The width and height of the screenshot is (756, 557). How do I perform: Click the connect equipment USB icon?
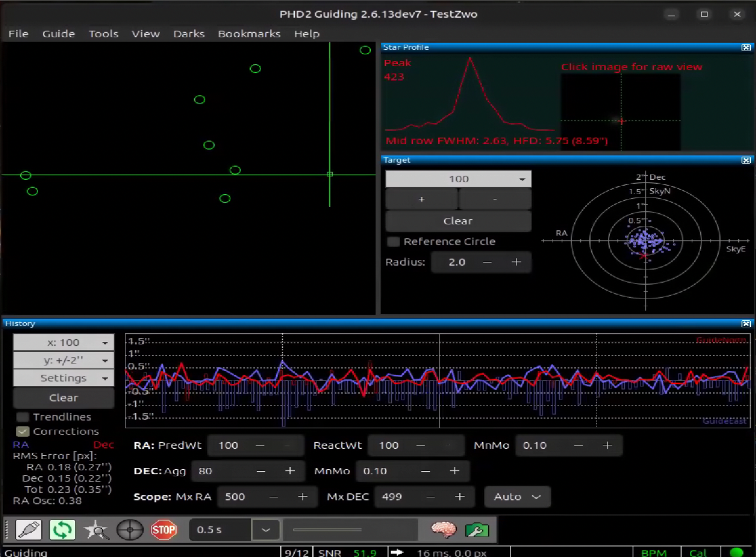[x=29, y=530]
